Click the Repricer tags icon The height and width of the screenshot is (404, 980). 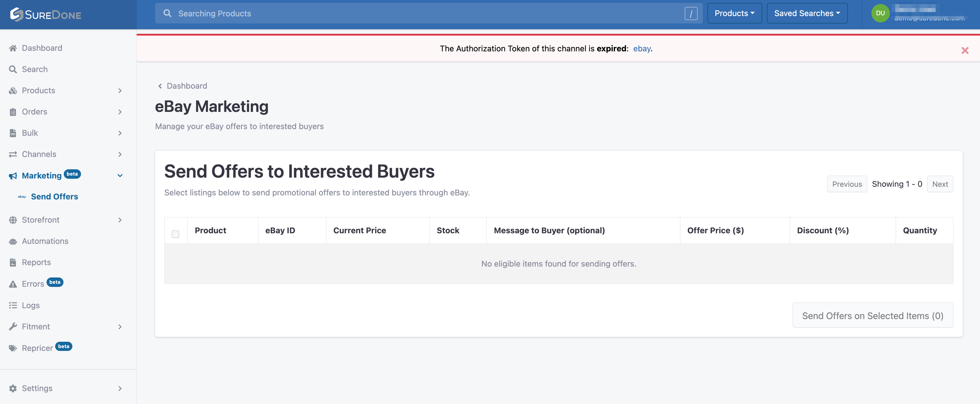13,348
